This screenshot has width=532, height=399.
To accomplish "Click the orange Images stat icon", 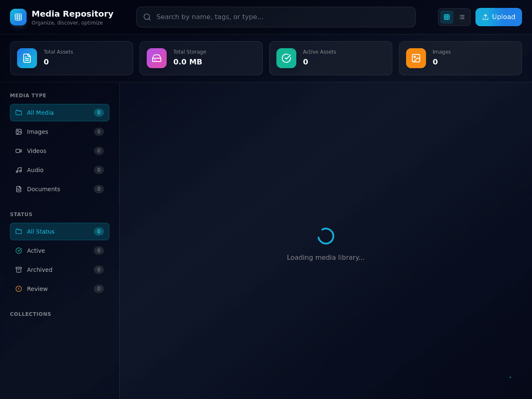I will coord(416,58).
